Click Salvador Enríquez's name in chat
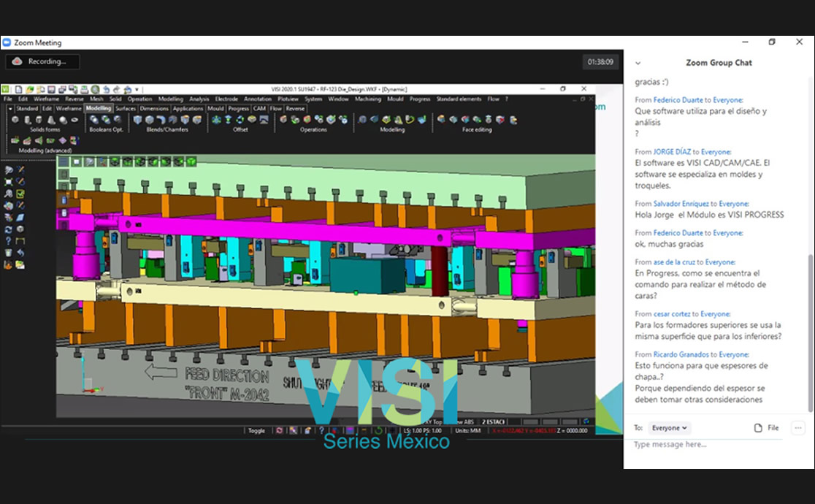Viewport: 815px width, 504px height. [681, 204]
